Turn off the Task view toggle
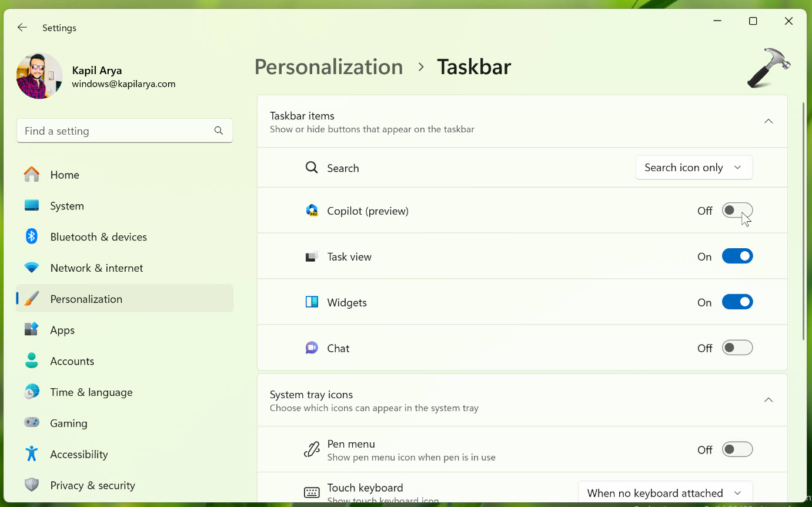The height and width of the screenshot is (507, 812). pos(737,256)
